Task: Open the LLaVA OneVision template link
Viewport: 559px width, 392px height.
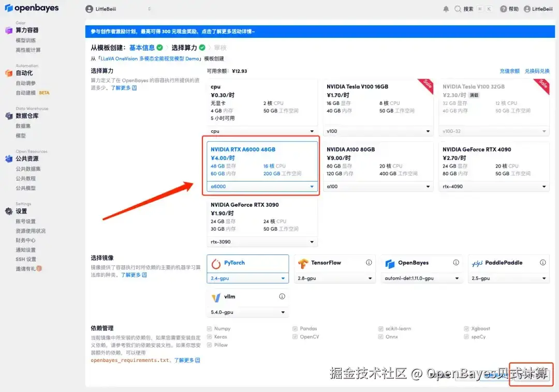Action: coord(150,59)
